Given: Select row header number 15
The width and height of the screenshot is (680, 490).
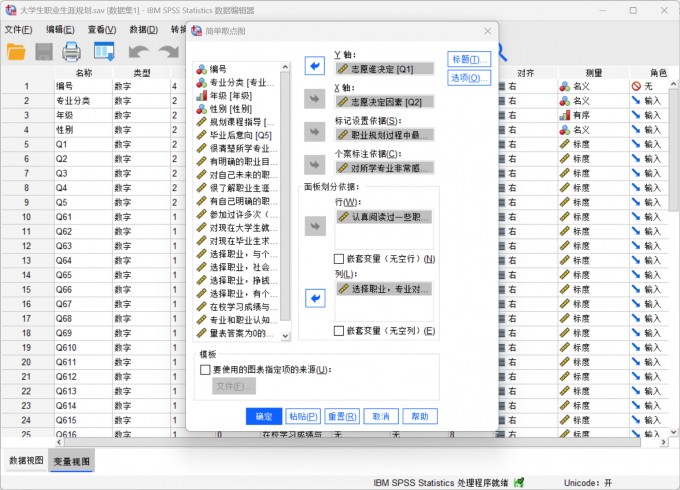Looking at the screenshot, I should (x=27, y=289).
